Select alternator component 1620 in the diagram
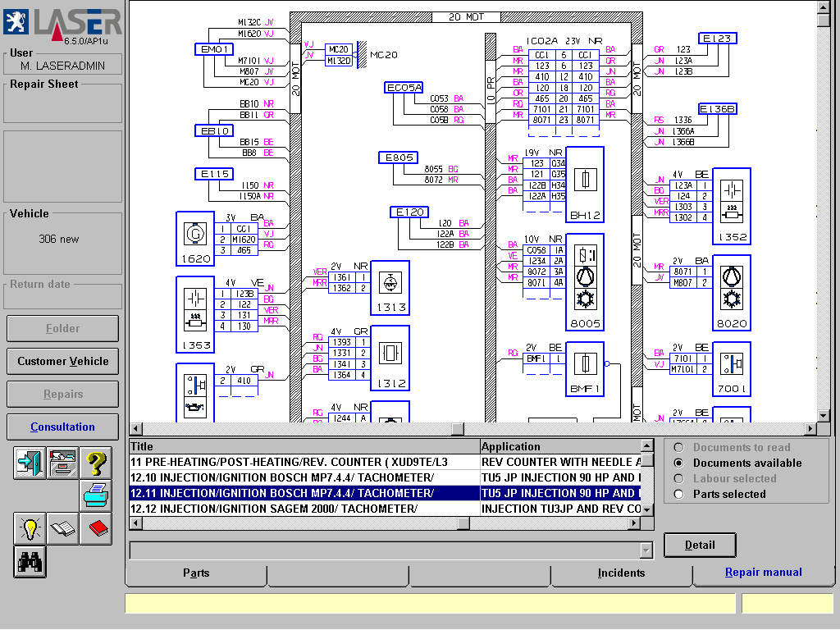Image resolution: width=840 pixels, height=630 pixels. 195,239
